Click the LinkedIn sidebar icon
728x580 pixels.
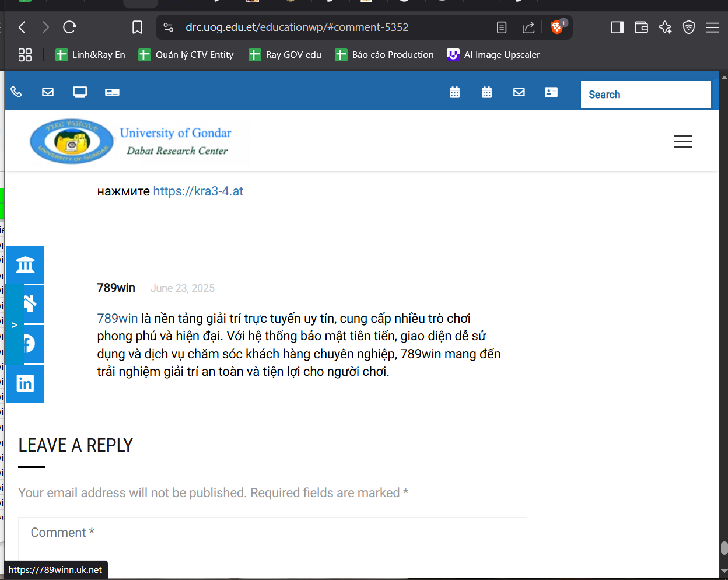[25, 383]
